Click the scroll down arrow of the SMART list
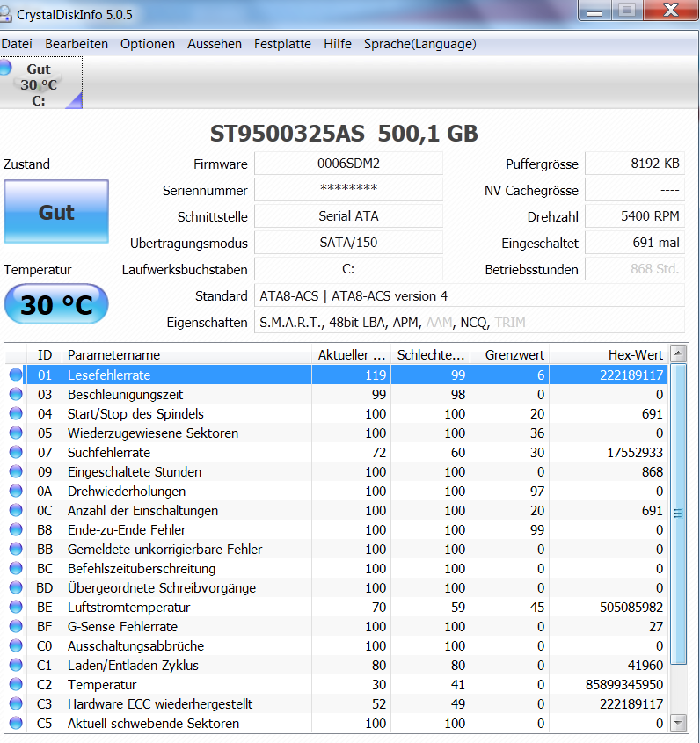700x743 pixels. click(679, 723)
